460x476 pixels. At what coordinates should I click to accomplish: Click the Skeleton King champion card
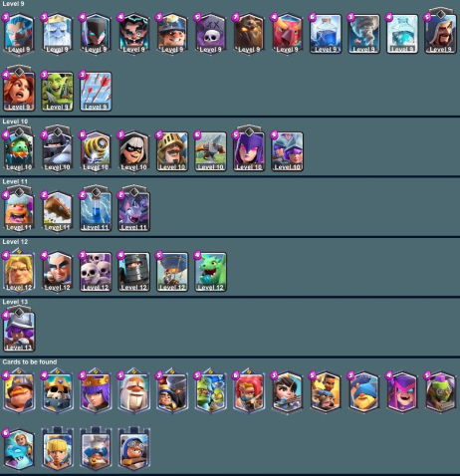pos(57,391)
